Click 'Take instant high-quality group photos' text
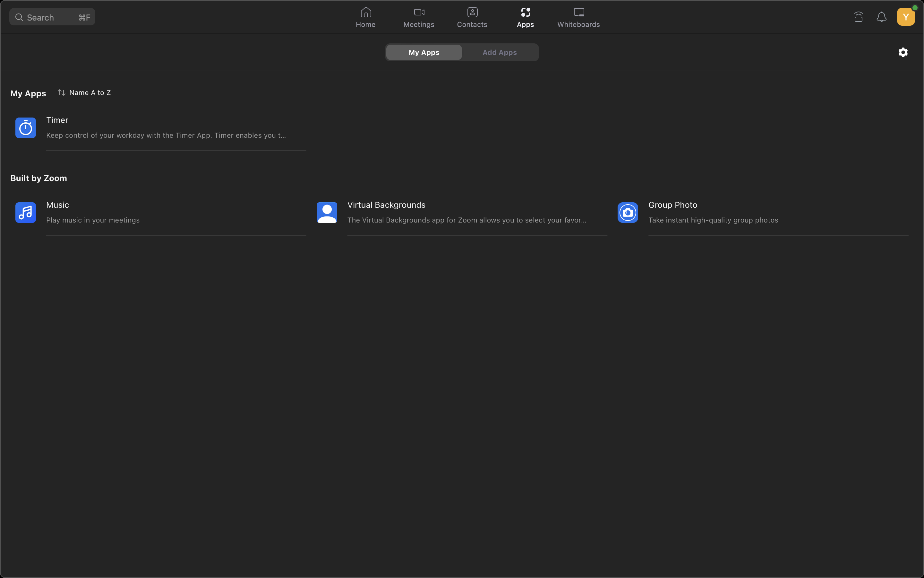 tap(713, 220)
